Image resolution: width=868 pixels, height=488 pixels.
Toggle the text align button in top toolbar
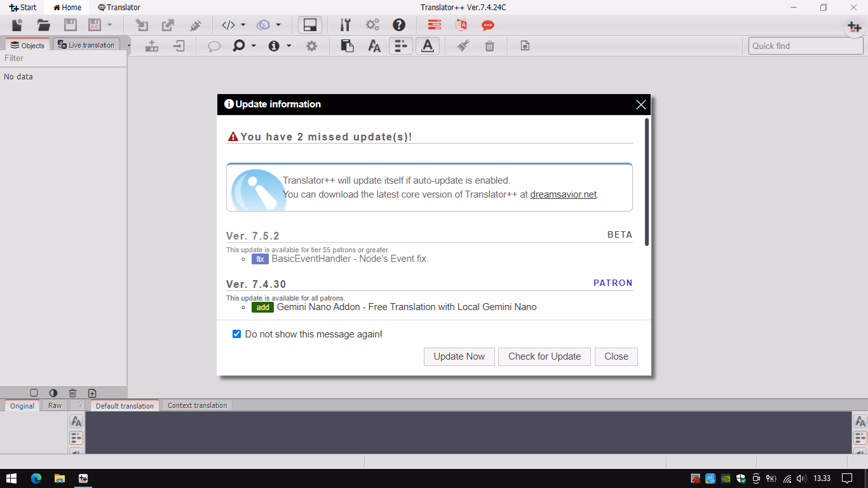tap(401, 46)
